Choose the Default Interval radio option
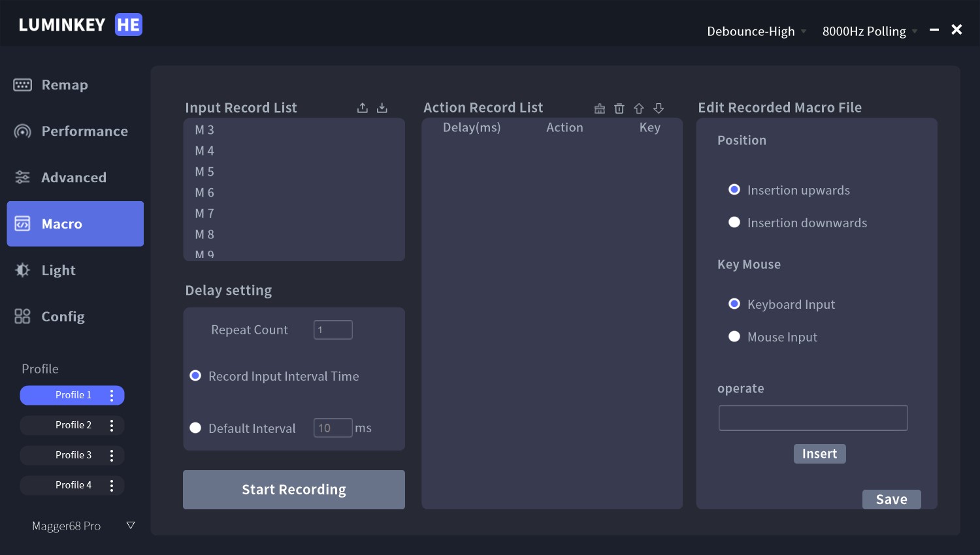980x555 pixels. click(195, 428)
